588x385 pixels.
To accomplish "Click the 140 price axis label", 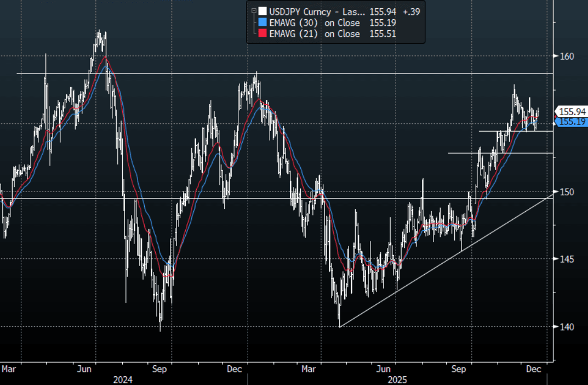I will click(x=567, y=327).
